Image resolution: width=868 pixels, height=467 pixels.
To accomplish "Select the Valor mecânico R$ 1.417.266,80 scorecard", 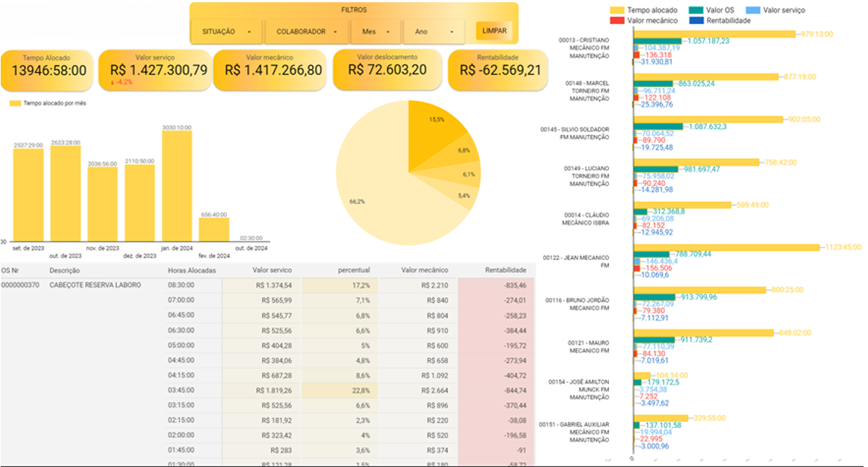I will (x=270, y=70).
